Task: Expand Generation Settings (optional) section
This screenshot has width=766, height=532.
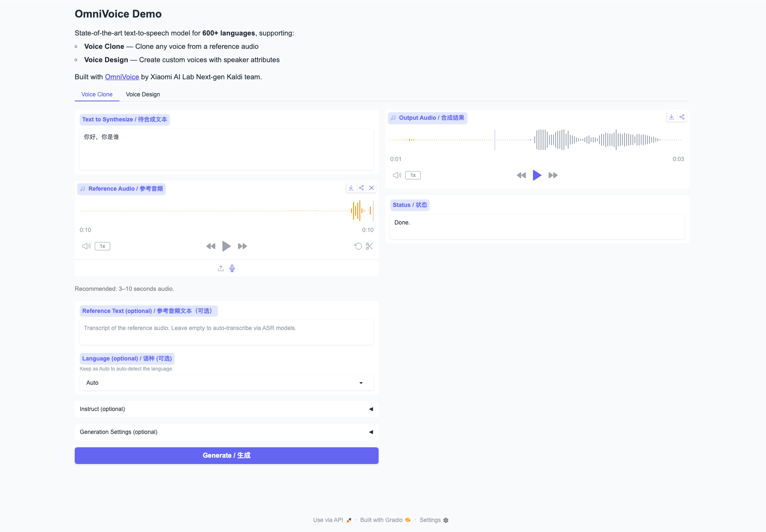Action: (x=226, y=432)
